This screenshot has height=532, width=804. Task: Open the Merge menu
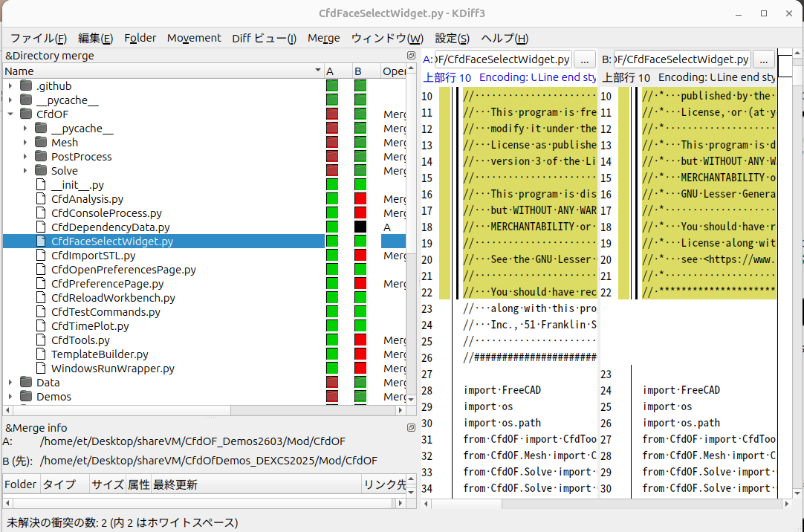click(323, 38)
